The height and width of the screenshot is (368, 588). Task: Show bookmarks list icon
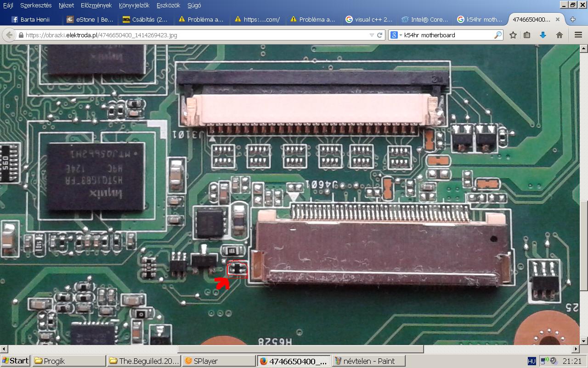(527, 35)
